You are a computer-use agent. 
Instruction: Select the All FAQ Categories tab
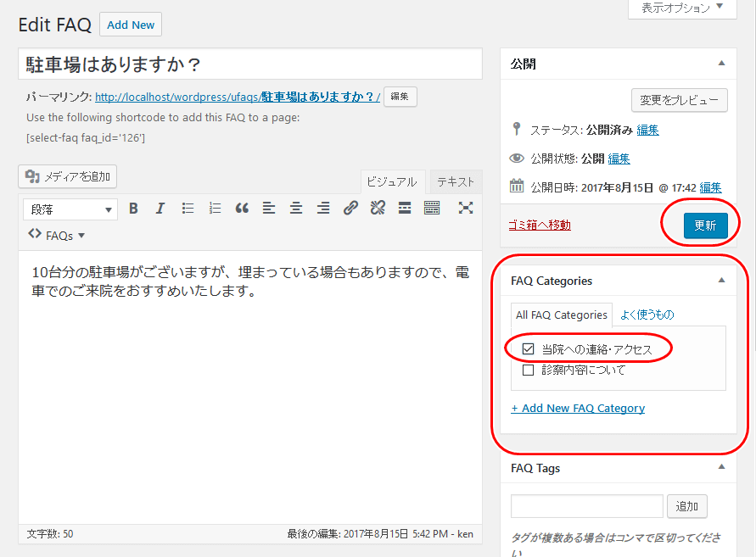562,315
